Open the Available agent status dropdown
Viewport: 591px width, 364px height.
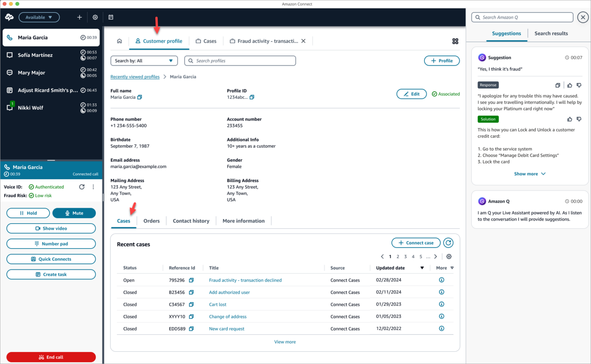[39, 17]
